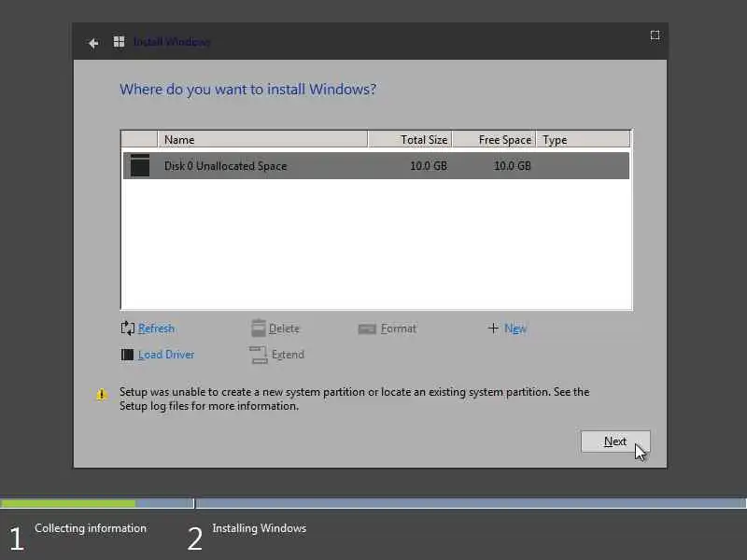Click the Format drive icon
747x560 pixels.
click(367, 329)
